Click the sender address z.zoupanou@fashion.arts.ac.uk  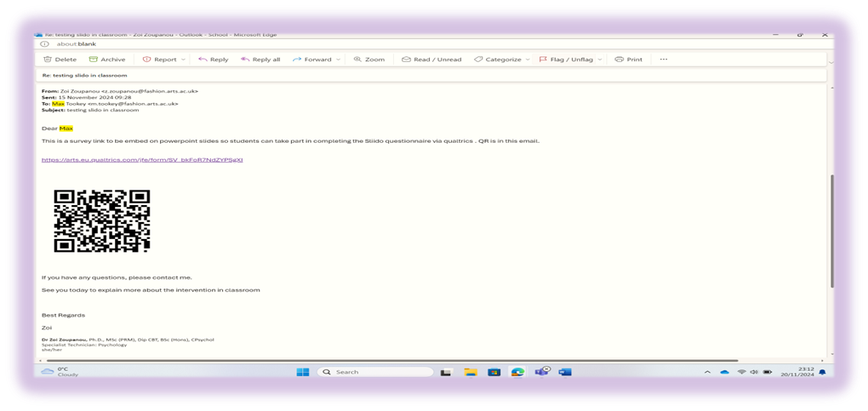point(150,91)
